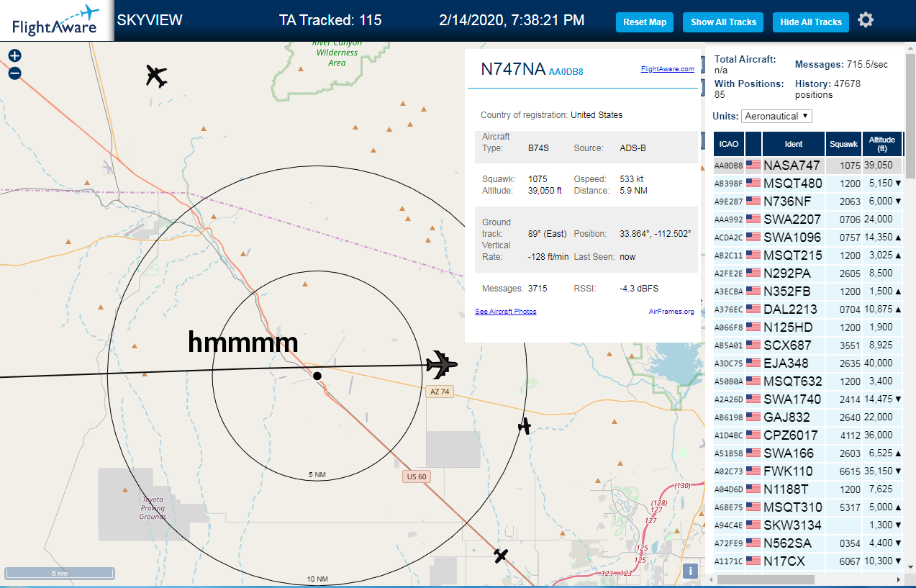Select aircraft icon near the 10 NM label
The height and width of the screenshot is (588, 916).
[x=502, y=556]
